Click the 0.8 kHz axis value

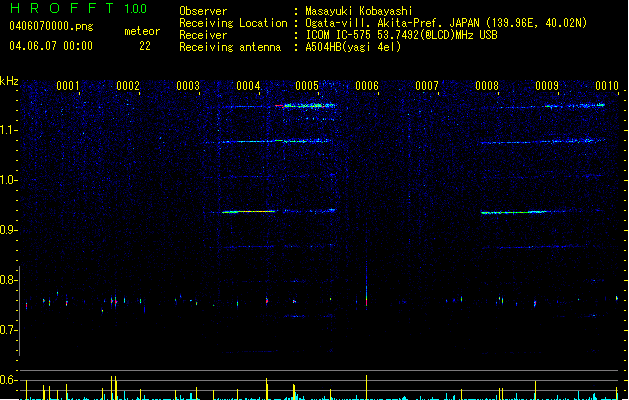(8, 280)
